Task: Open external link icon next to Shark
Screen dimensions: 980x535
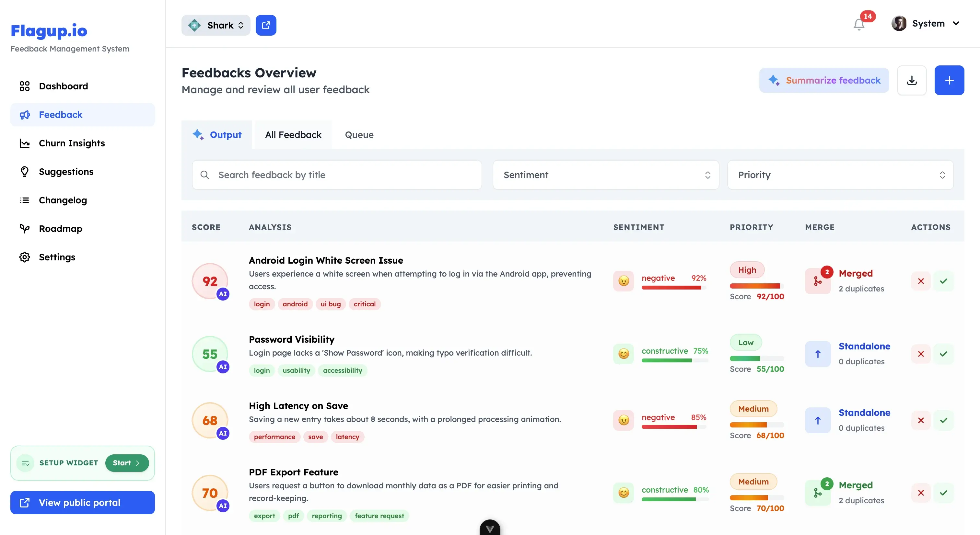Action: pyautogui.click(x=266, y=25)
